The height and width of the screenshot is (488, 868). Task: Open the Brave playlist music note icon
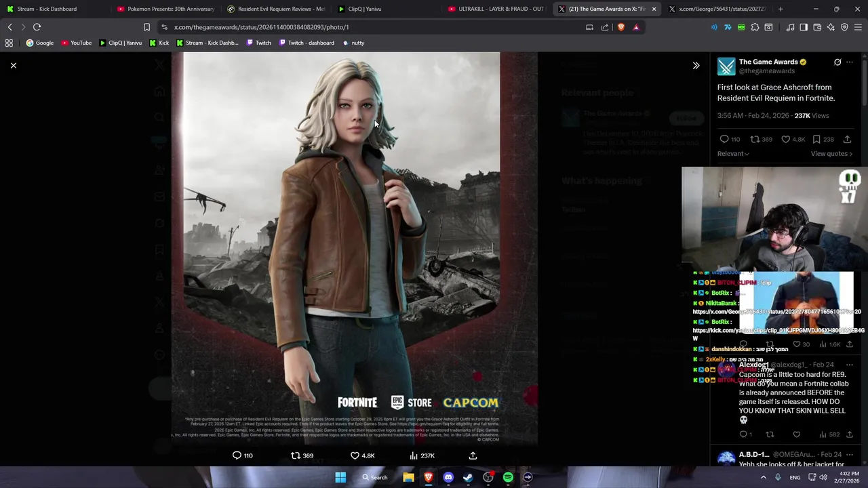790,27
